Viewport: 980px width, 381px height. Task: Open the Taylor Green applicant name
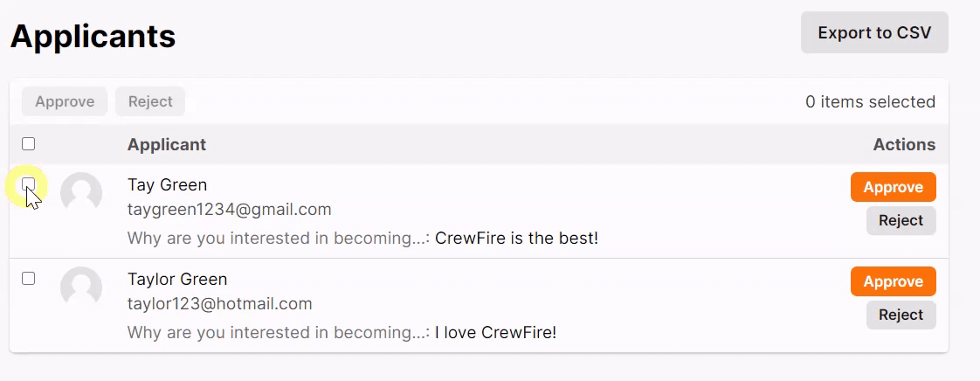coord(177,279)
